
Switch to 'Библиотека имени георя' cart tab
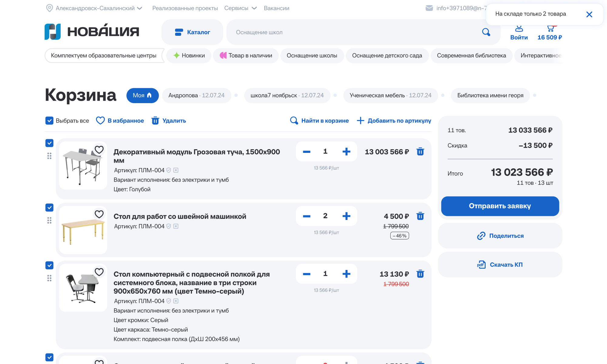(x=490, y=96)
